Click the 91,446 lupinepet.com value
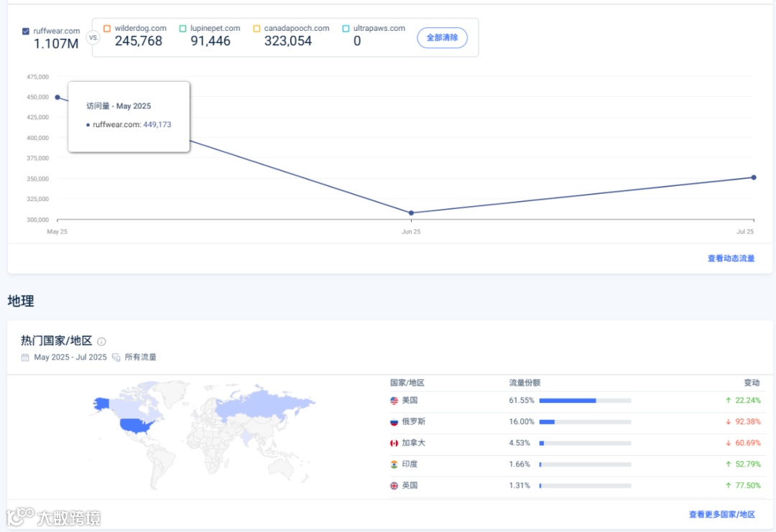Image resolution: width=776 pixels, height=532 pixels. pyautogui.click(x=211, y=41)
